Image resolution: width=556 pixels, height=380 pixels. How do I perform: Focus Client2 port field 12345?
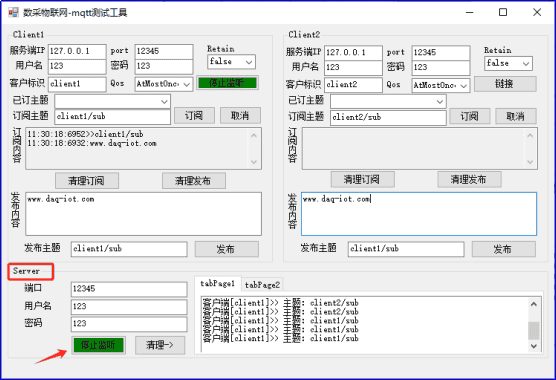pyautogui.click(x=441, y=53)
